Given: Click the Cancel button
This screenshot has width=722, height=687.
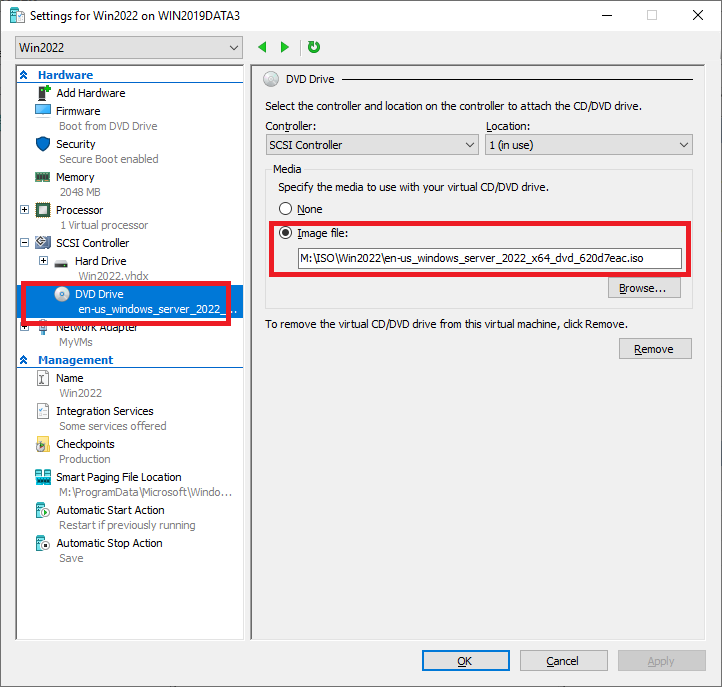Looking at the screenshot, I should [564, 661].
